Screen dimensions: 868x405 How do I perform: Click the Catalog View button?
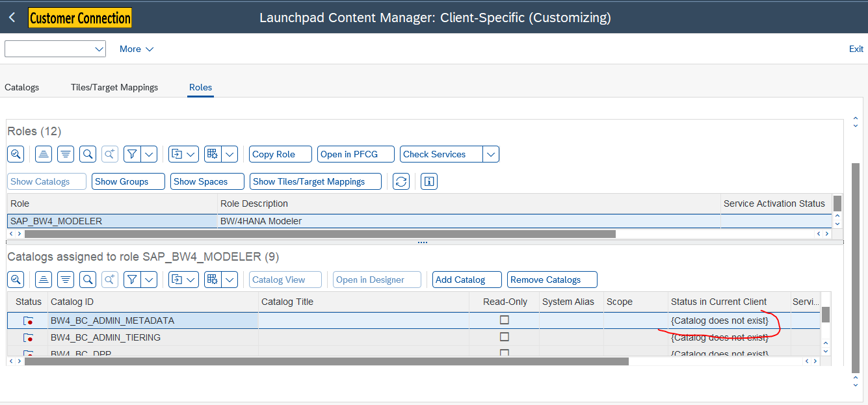click(285, 280)
